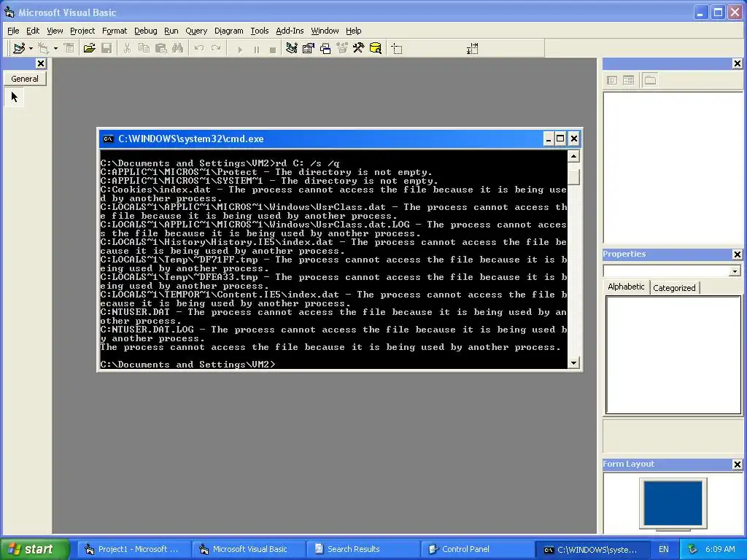Click View Code icon in Project panel
Screen dimensions: 747x560
click(x=612, y=80)
